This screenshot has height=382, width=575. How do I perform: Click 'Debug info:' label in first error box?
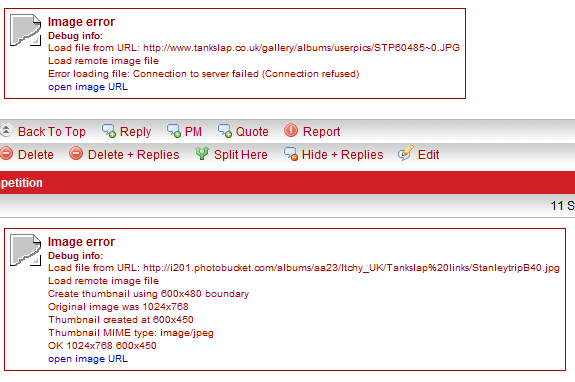[76, 36]
